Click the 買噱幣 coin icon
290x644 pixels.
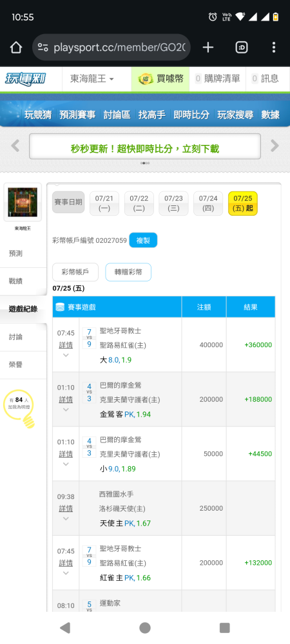(146, 79)
